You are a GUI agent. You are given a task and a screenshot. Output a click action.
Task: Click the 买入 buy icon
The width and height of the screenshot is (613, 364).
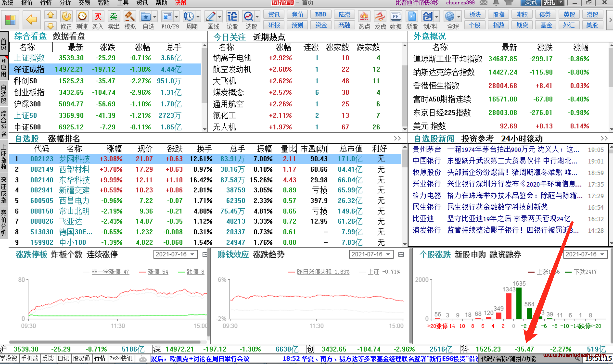[x=98, y=17]
